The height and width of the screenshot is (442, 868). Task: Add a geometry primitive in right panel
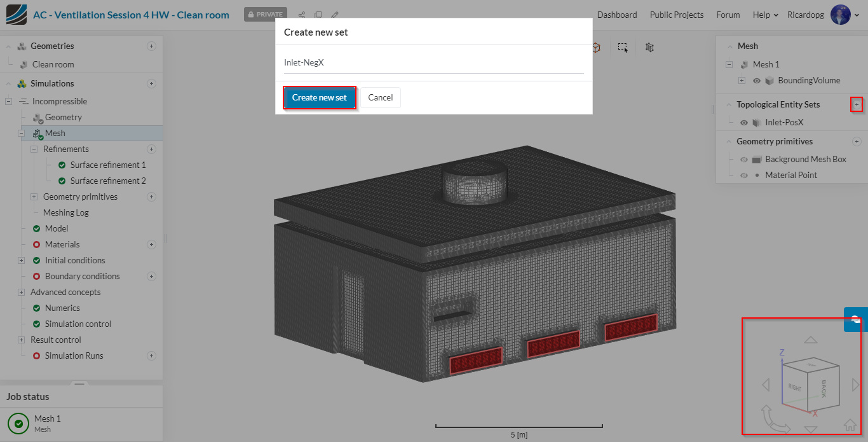[x=857, y=141]
